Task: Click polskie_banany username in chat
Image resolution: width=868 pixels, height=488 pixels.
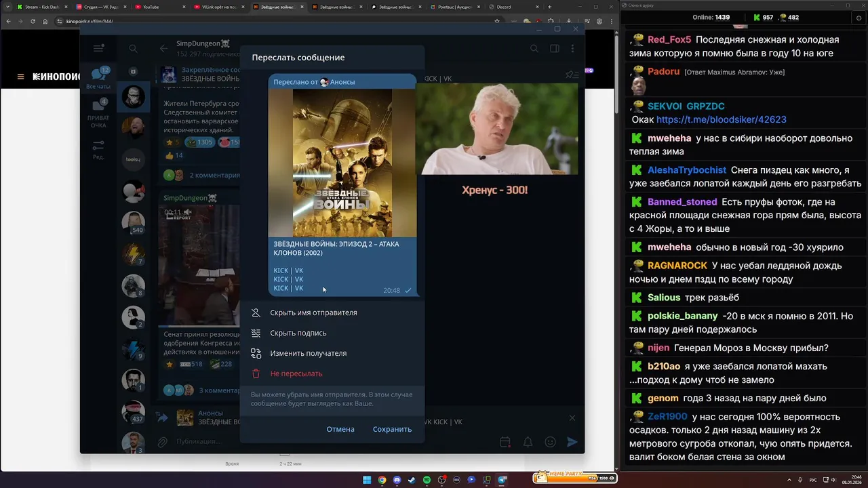Action: 683,316
